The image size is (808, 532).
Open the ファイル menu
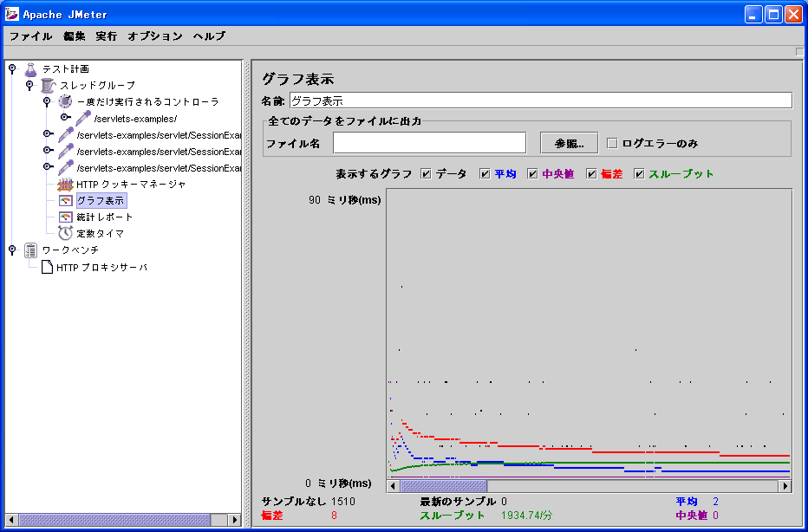pos(31,36)
